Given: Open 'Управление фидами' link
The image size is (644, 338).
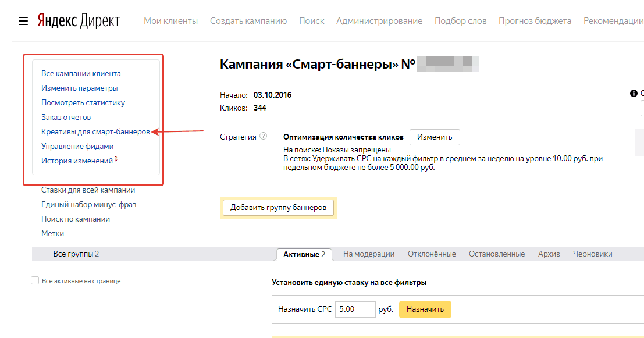Looking at the screenshot, I should point(77,147).
